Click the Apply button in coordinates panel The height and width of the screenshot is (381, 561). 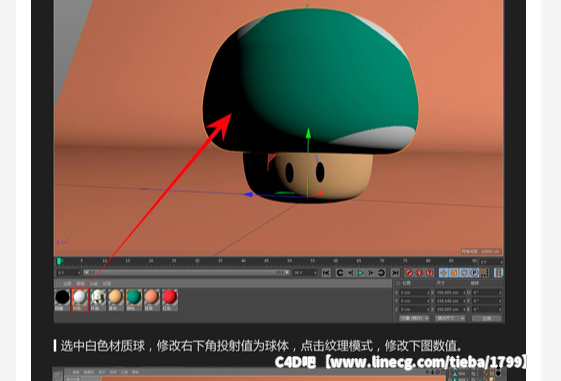click(487, 318)
